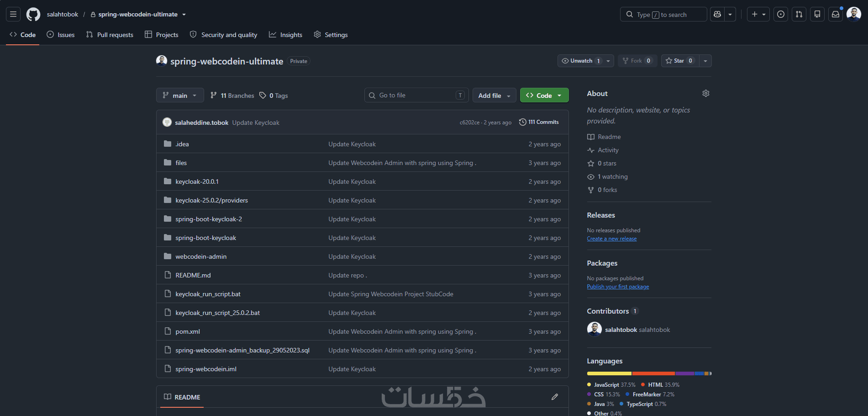Screen dimensions: 868x416
Task: Expand the green Code dropdown
Action: point(544,95)
